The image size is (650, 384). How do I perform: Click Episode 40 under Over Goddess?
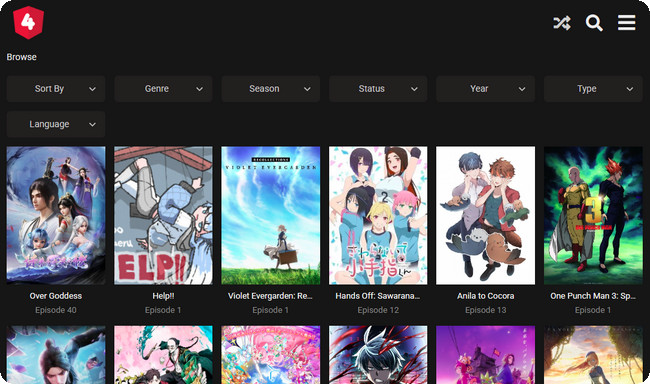click(56, 310)
